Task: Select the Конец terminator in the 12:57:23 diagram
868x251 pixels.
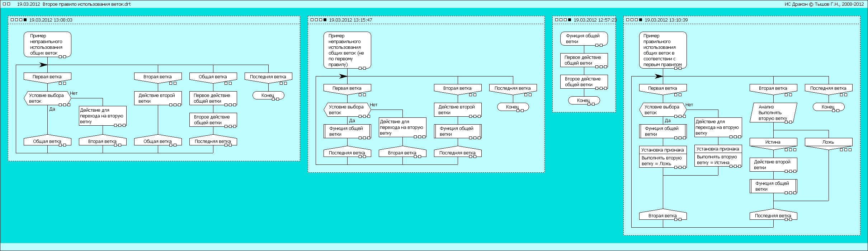Action: [584, 101]
